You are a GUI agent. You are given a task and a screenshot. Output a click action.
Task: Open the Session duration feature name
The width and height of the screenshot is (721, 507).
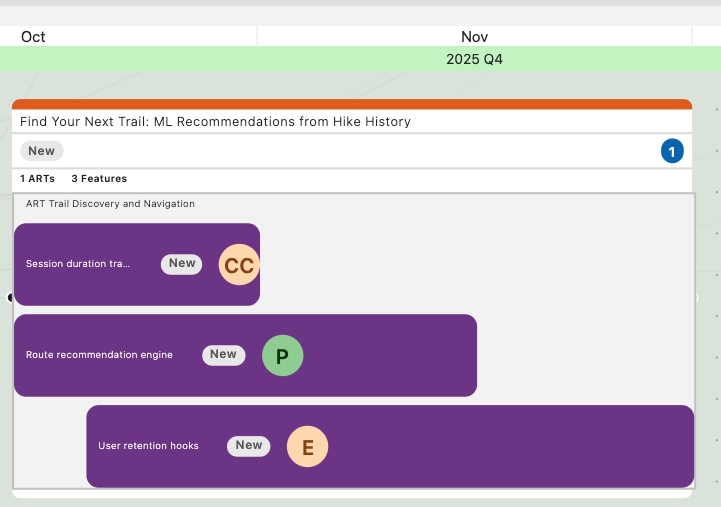[78, 264]
